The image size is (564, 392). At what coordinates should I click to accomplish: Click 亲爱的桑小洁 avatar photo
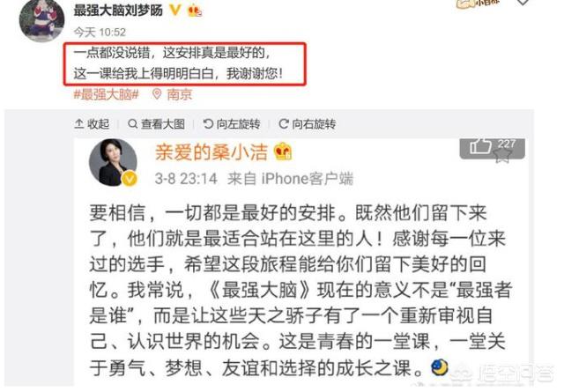(x=114, y=163)
